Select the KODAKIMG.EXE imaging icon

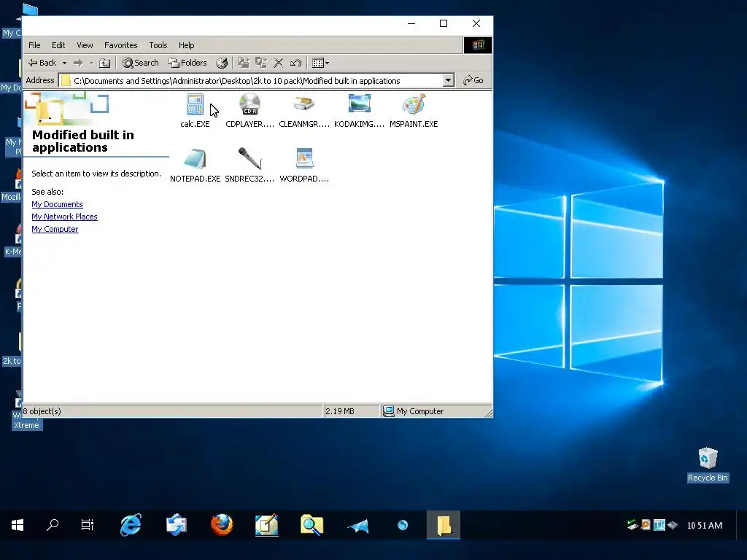tap(359, 104)
